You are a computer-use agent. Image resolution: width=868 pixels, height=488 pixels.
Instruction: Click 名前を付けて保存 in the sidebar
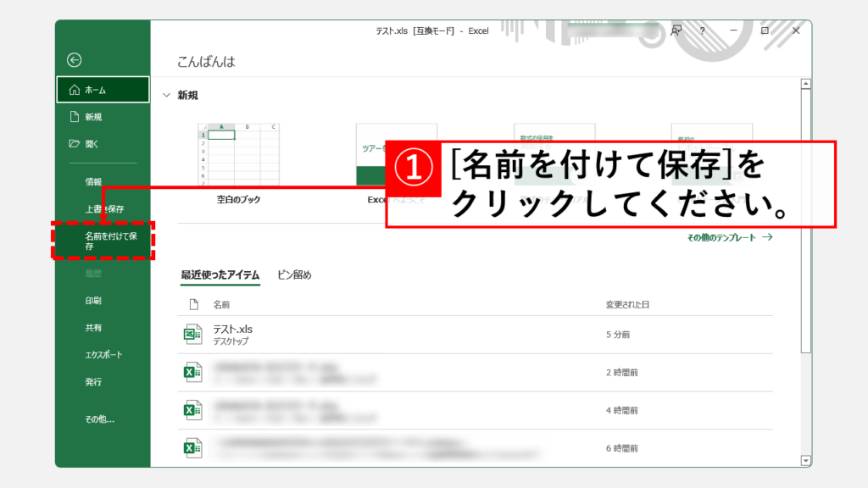[103, 241]
